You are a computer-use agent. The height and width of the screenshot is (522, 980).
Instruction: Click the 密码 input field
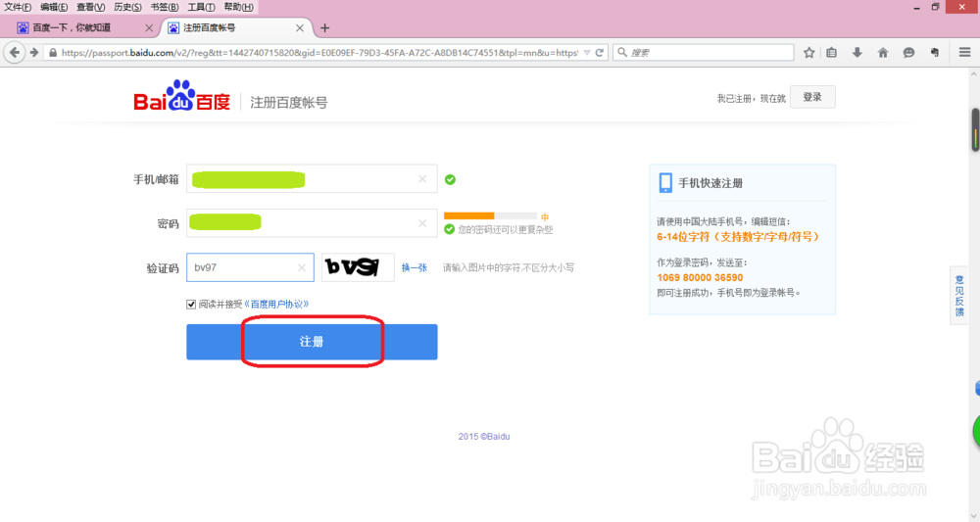(x=312, y=223)
